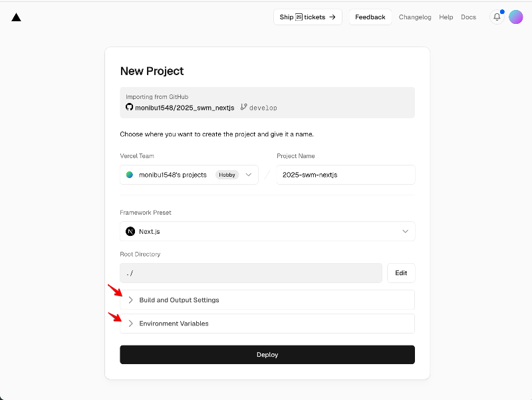The height and width of the screenshot is (400, 532).
Task: Click the Deploy button
Action: 267,355
